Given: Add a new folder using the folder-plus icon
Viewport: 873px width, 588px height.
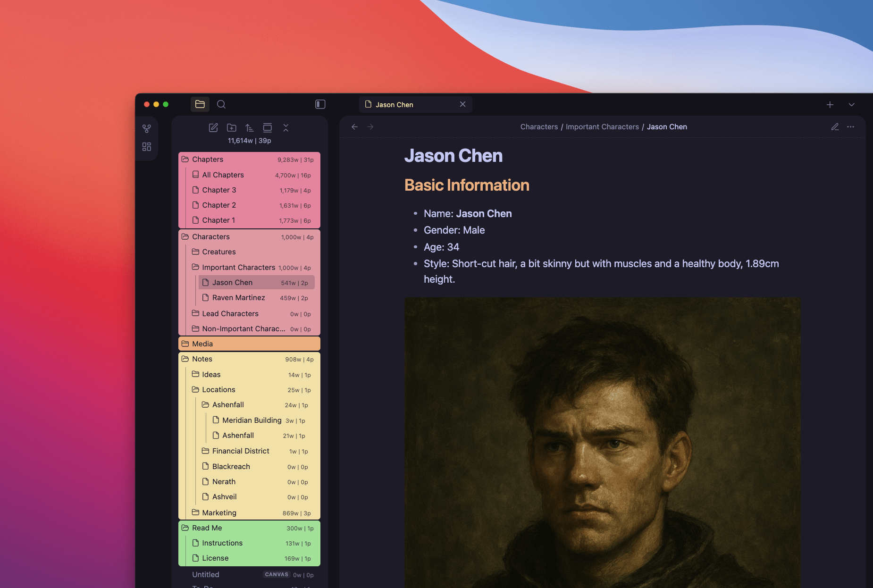Looking at the screenshot, I should tap(231, 127).
